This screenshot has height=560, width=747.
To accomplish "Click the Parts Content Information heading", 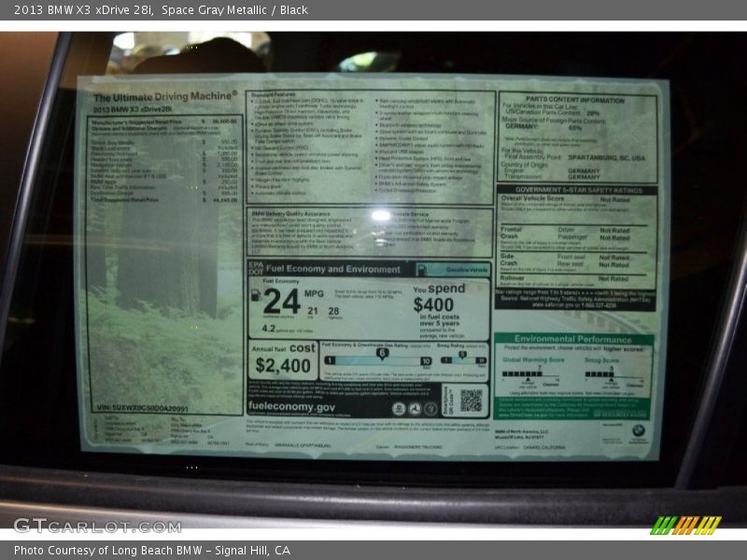I will (574, 100).
